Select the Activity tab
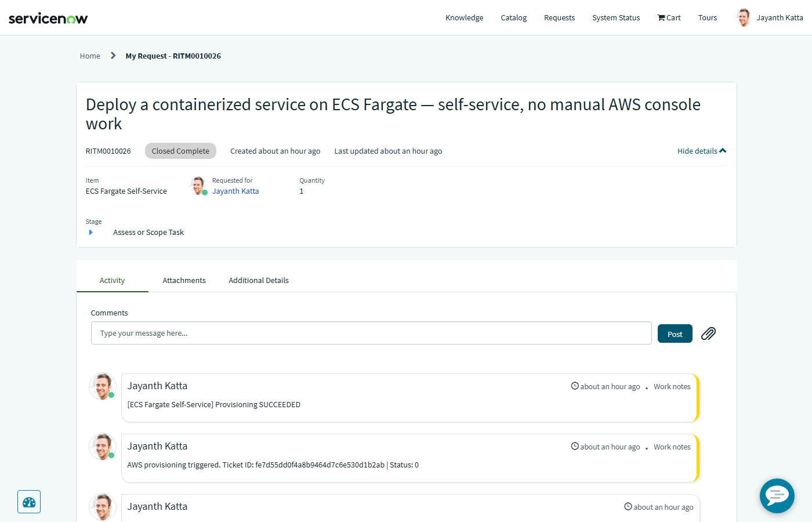812x522 pixels. 112,280
